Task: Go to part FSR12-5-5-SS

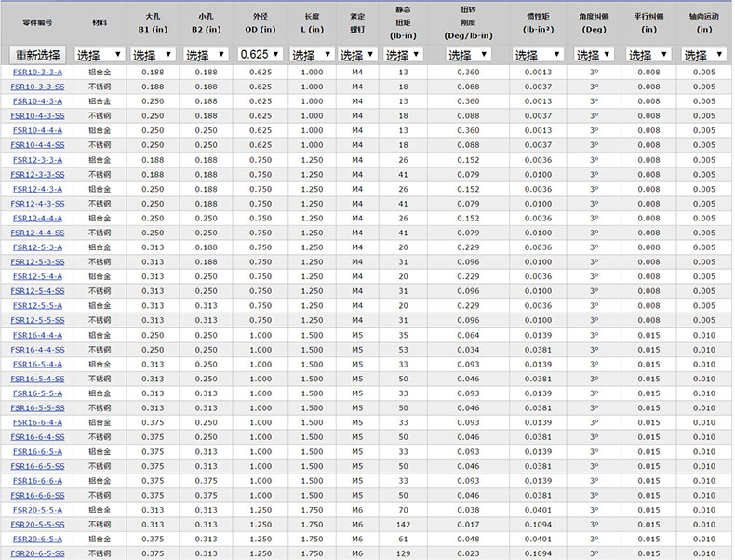Action: pos(38,320)
